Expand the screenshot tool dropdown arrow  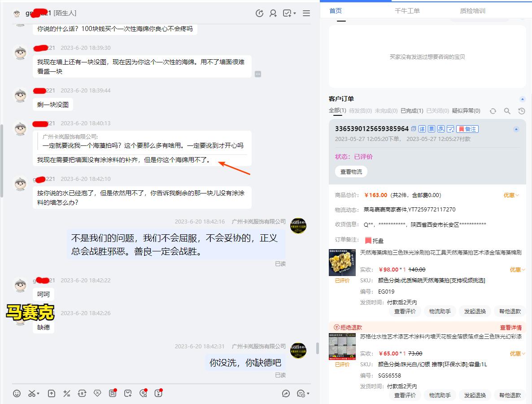coord(38,393)
